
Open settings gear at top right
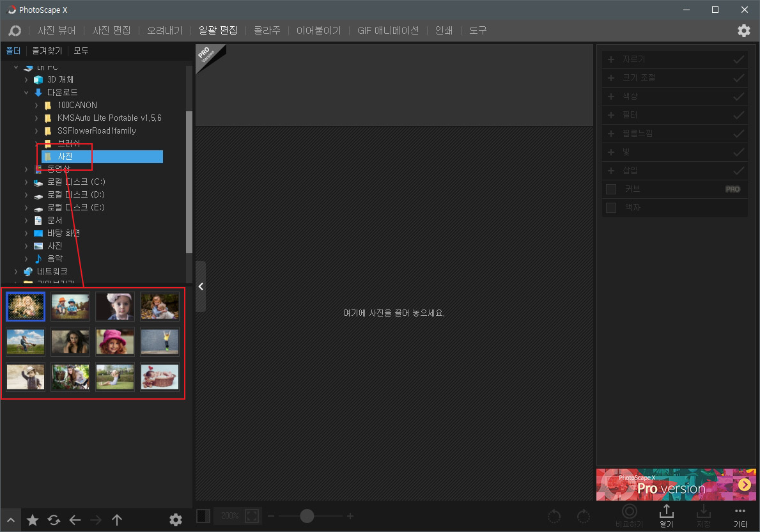[x=743, y=31]
